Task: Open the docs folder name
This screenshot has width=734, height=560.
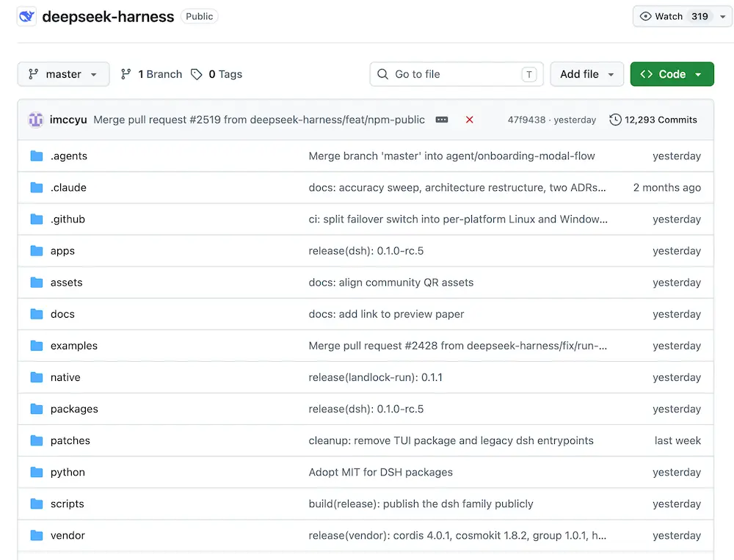Action: 62,314
